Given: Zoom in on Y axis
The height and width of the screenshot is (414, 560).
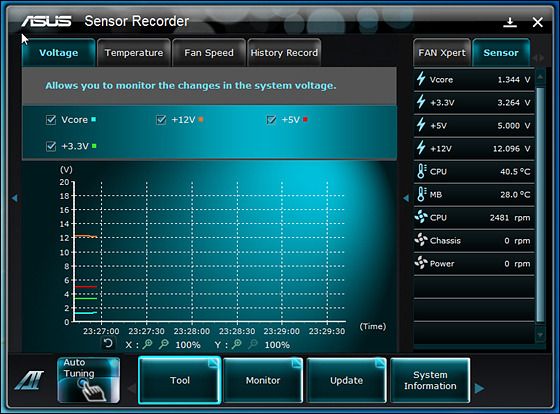Looking at the screenshot, I should (236, 344).
